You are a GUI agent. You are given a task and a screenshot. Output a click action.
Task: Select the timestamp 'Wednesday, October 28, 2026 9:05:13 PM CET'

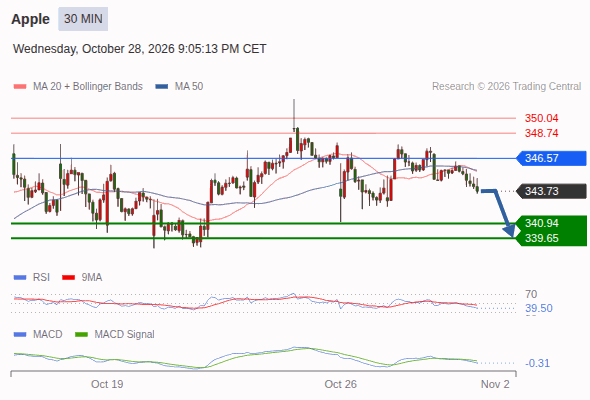(x=140, y=49)
